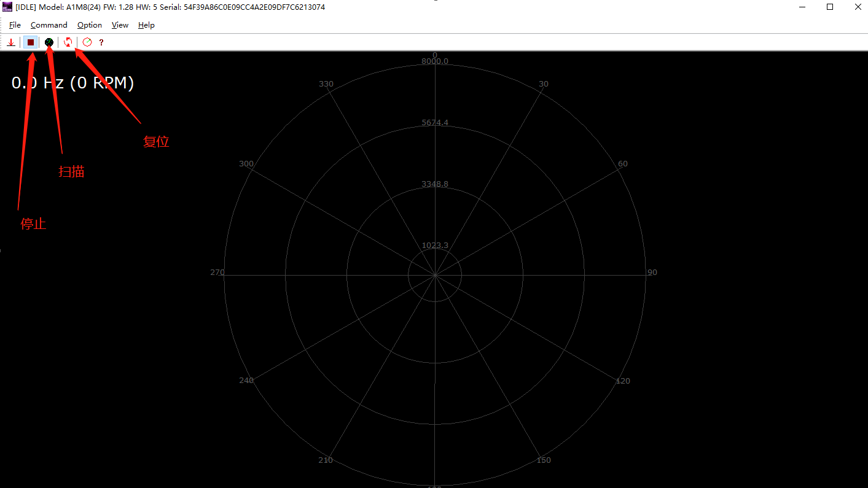Image resolution: width=868 pixels, height=488 pixels.
Task: Click the 0.0 Hz (0 RPM) readout
Action: coord(72,83)
